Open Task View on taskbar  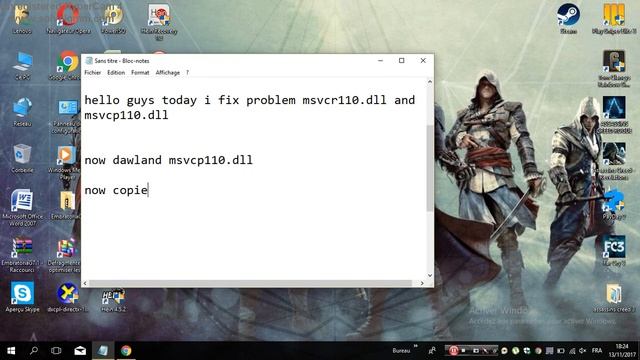[x=56, y=351]
